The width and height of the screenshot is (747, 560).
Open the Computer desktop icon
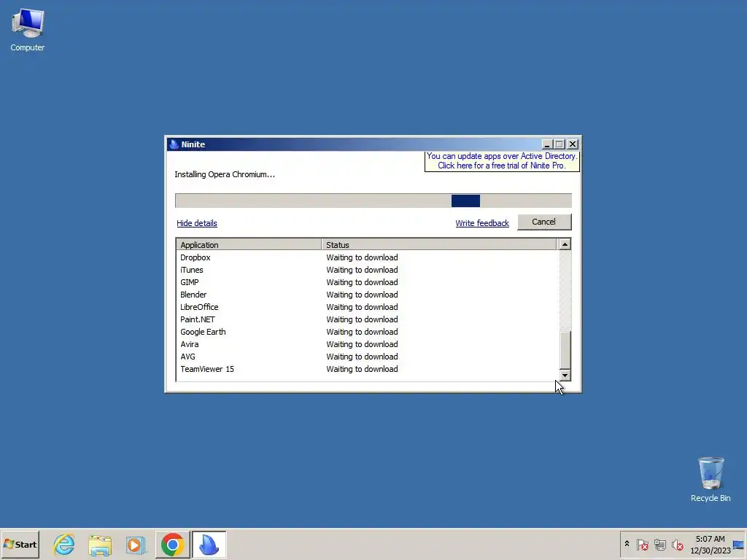[28, 31]
